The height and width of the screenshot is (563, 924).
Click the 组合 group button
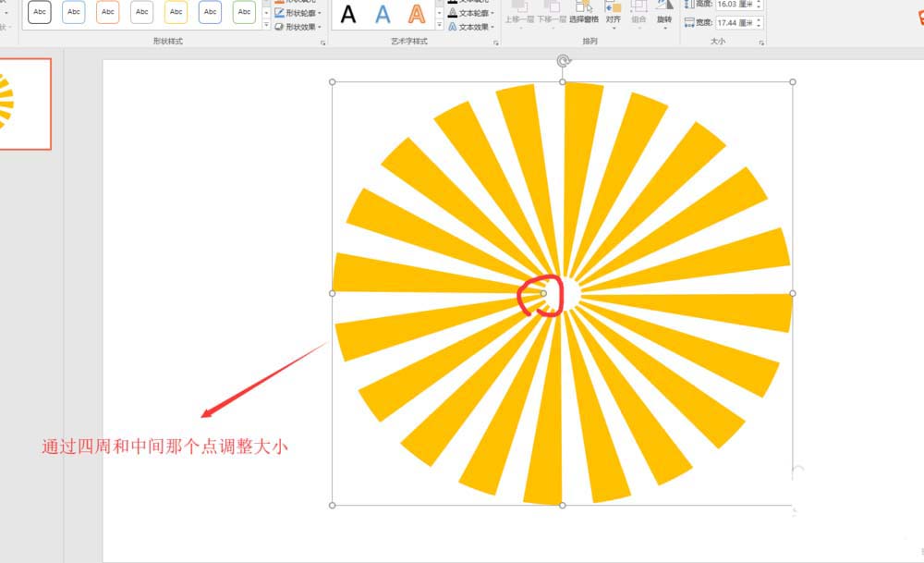[638, 14]
